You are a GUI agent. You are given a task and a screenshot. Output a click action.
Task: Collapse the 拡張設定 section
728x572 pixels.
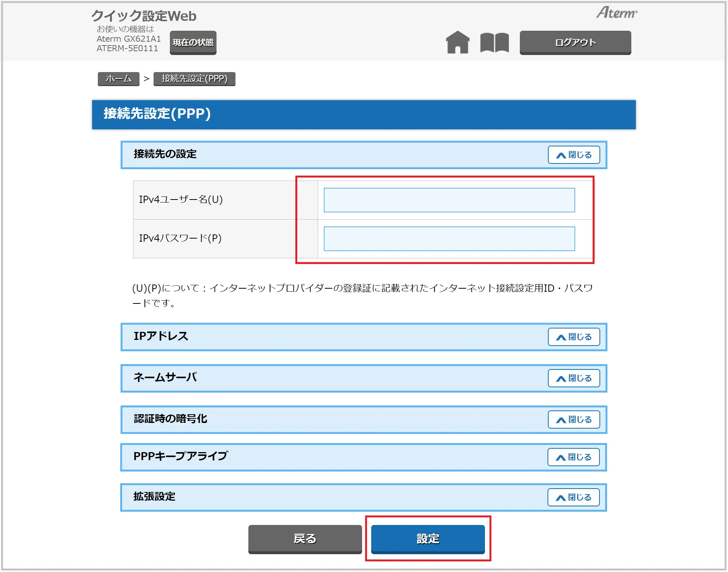pyautogui.click(x=574, y=497)
